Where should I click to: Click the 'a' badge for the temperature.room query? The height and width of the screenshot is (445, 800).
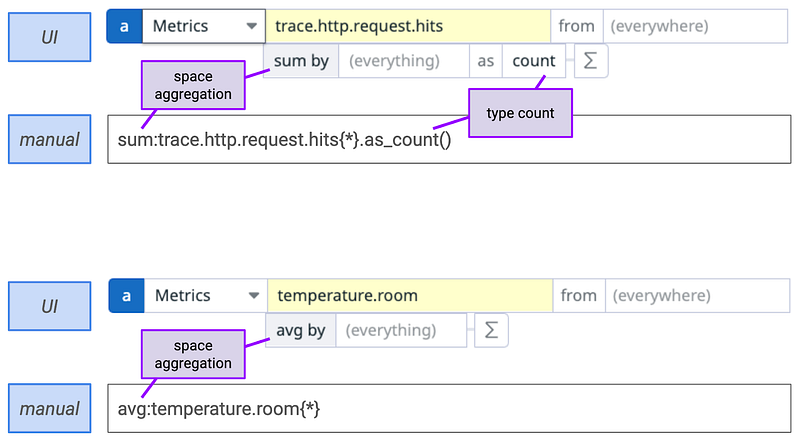[x=126, y=295]
